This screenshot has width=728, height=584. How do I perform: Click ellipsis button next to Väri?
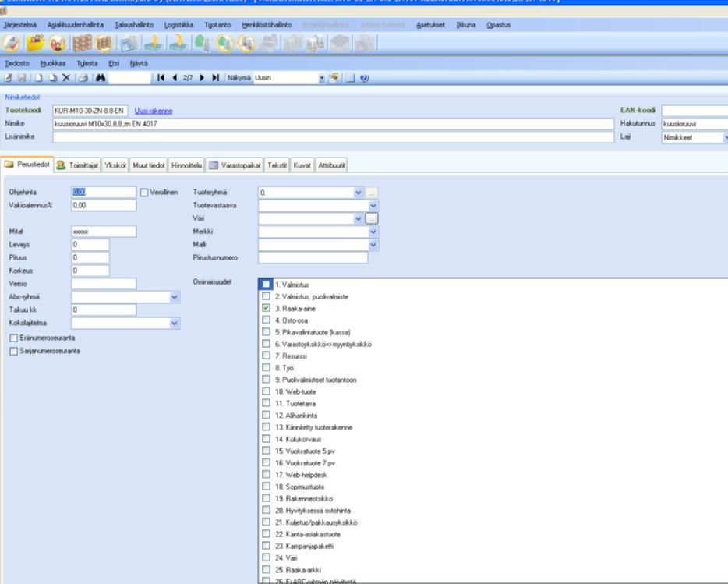tap(372, 218)
